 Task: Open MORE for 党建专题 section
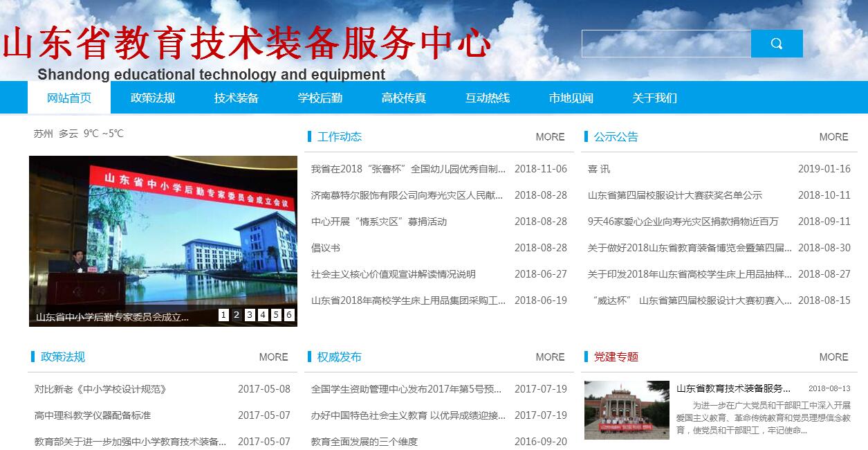tap(834, 357)
